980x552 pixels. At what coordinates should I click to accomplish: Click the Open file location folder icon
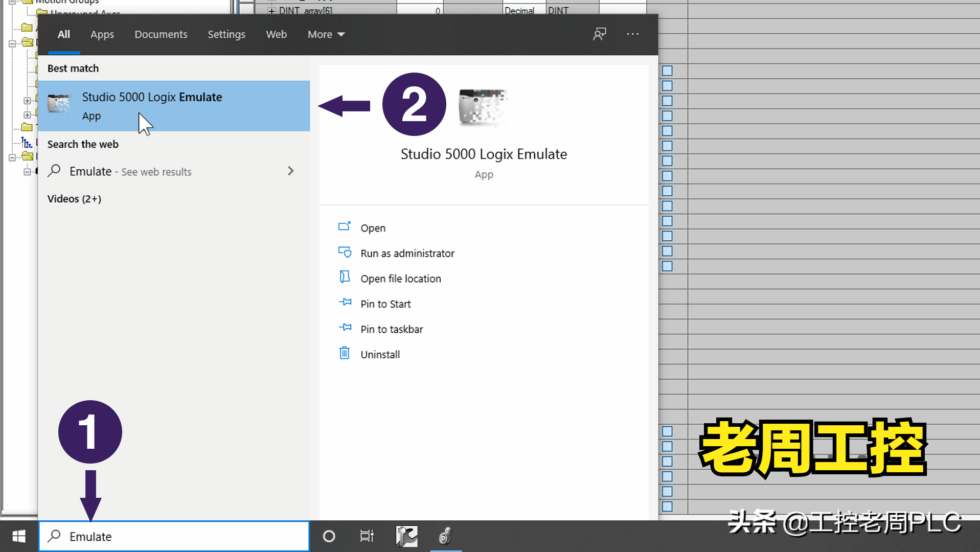tap(345, 277)
